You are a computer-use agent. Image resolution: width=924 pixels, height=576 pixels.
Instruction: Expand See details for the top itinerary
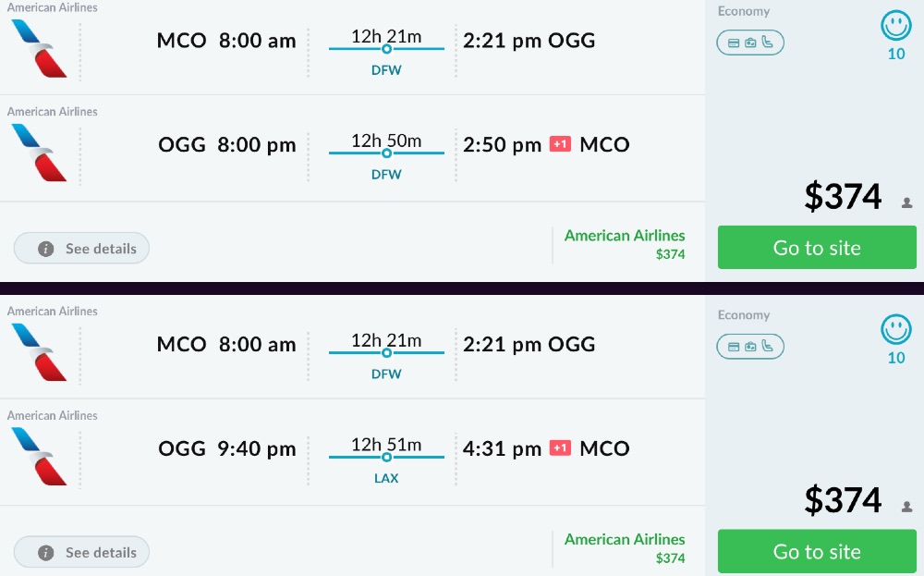click(81, 249)
